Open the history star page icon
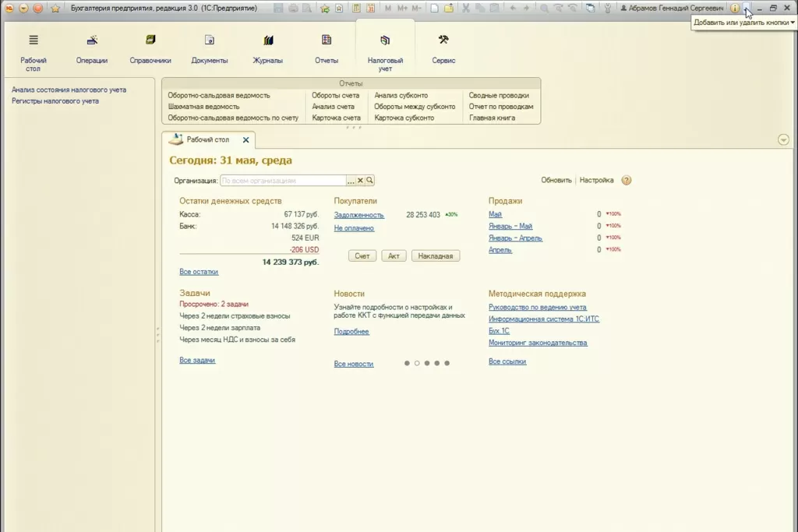798x532 pixels. pos(339,8)
